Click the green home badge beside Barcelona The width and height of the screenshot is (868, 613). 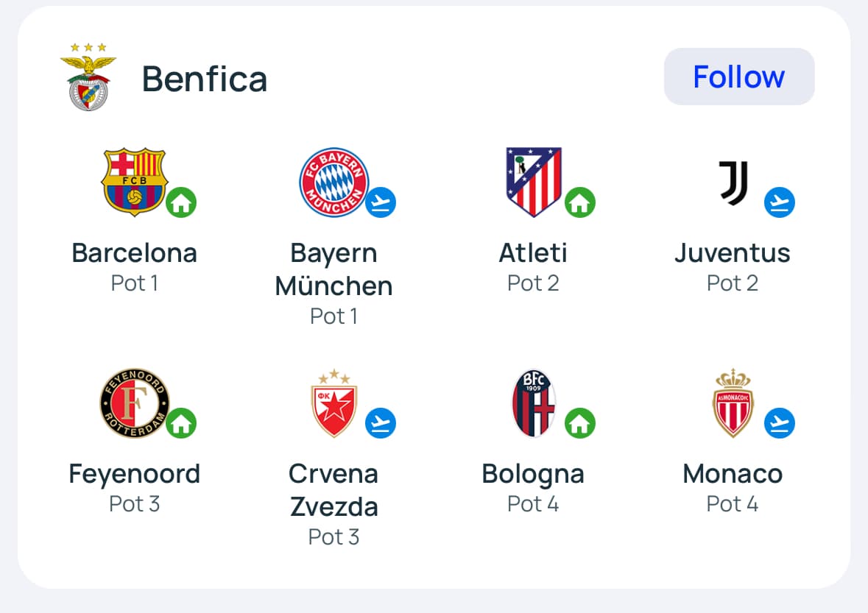click(x=181, y=202)
